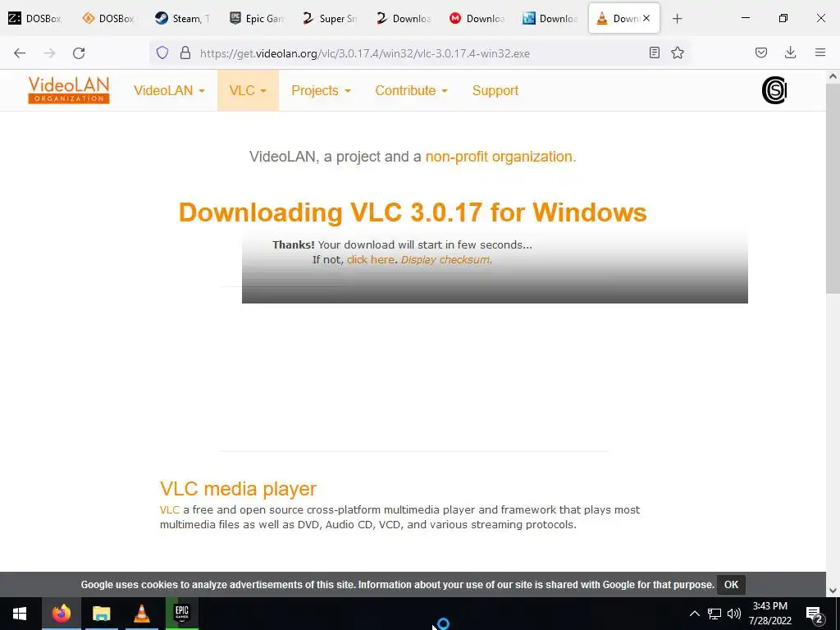
Task: Switch to the first DOSBox tab
Action: point(35,18)
